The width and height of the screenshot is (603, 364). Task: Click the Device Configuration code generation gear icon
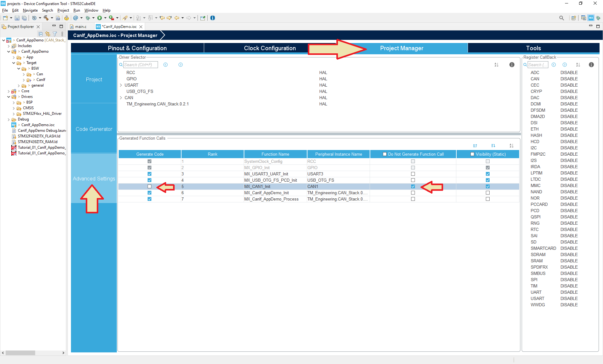coord(67,18)
